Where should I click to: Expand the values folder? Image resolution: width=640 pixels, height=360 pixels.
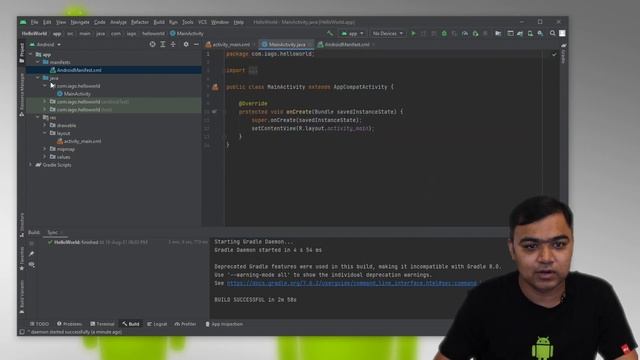point(45,157)
